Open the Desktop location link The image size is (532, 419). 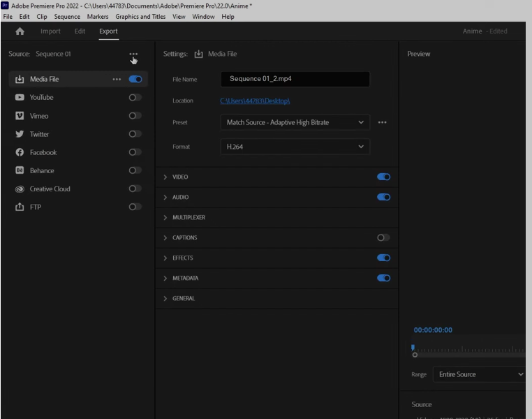pos(255,101)
